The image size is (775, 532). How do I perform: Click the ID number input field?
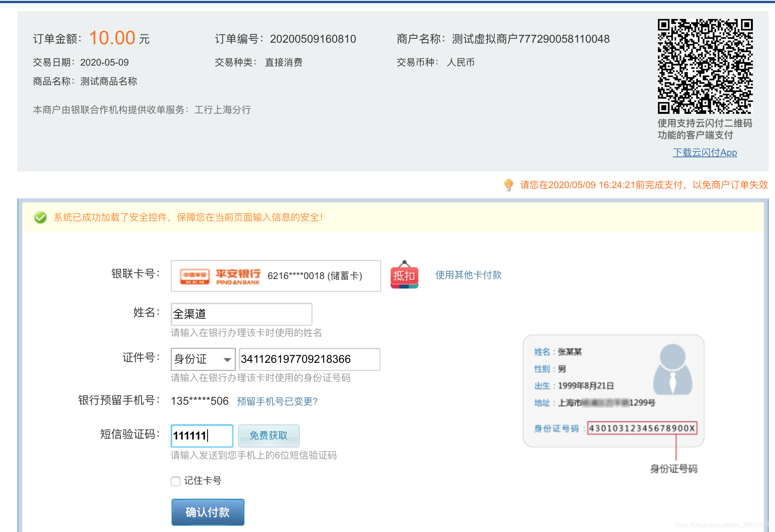[x=309, y=359]
